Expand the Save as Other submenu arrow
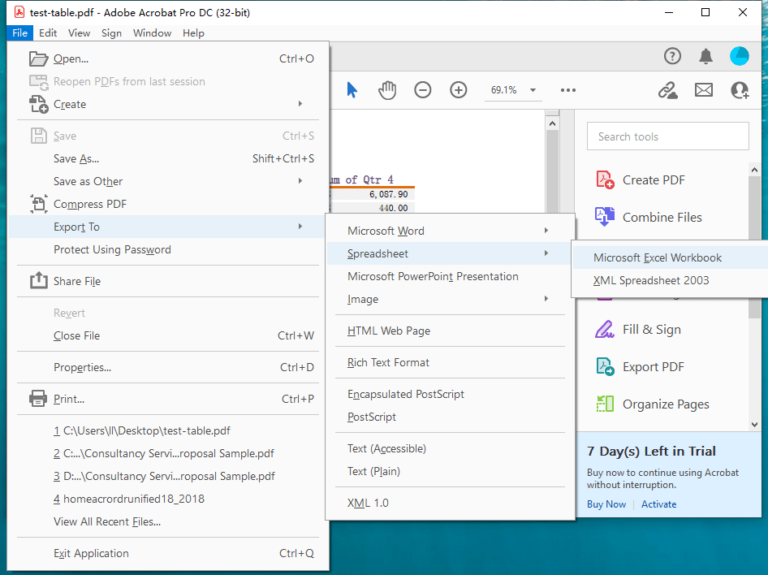The image size is (768, 575). point(300,181)
